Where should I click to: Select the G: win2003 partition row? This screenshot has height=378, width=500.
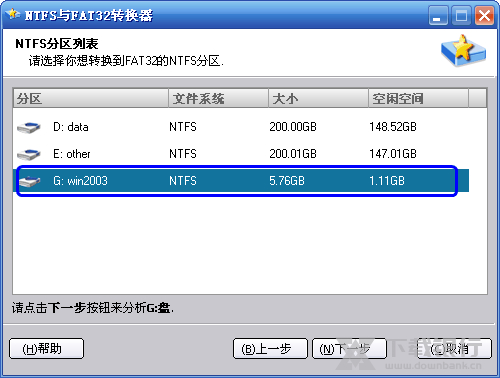pyautogui.click(x=241, y=181)
